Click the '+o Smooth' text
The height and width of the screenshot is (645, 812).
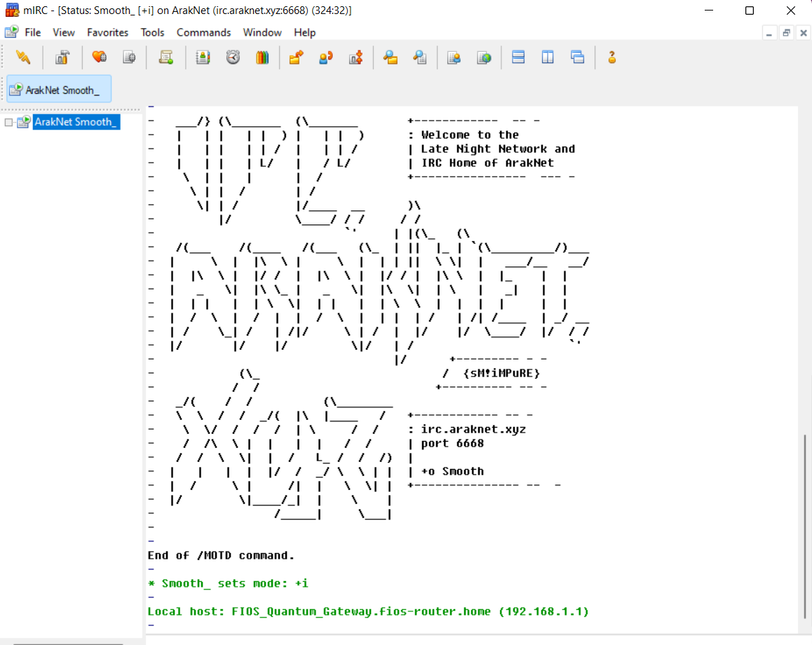click(x=452, y=471)
